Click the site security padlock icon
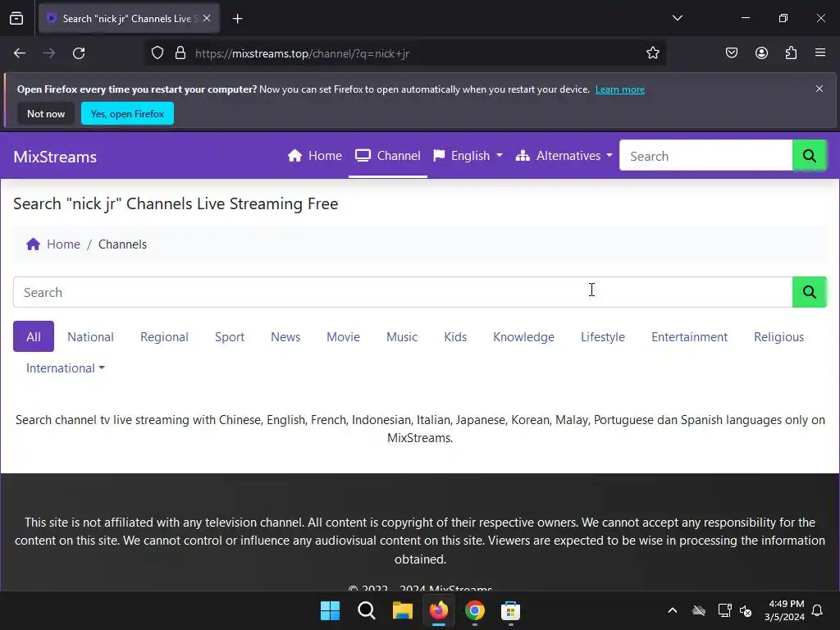This screenshot has width=840, height=630. coord(180,53)
